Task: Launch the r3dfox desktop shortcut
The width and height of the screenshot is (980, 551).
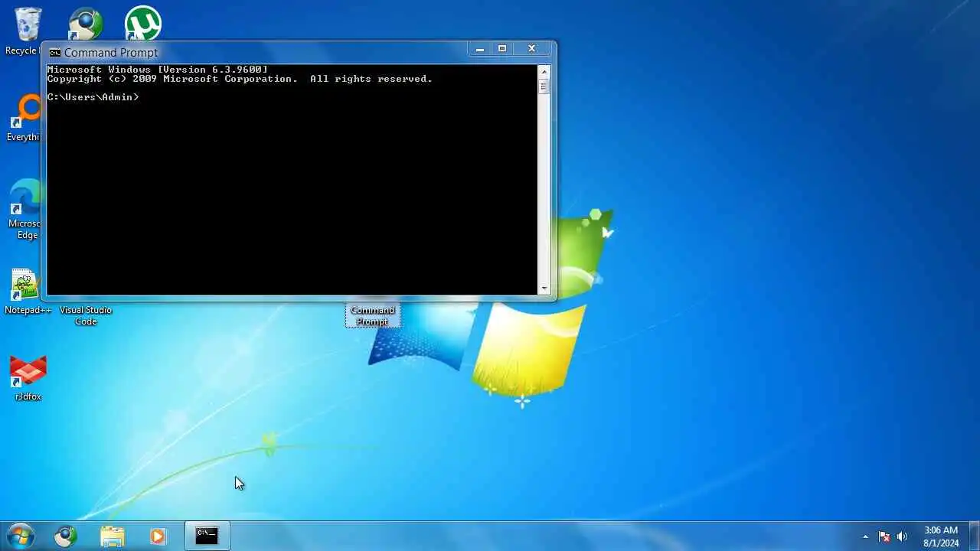Action: pos(28,377)
